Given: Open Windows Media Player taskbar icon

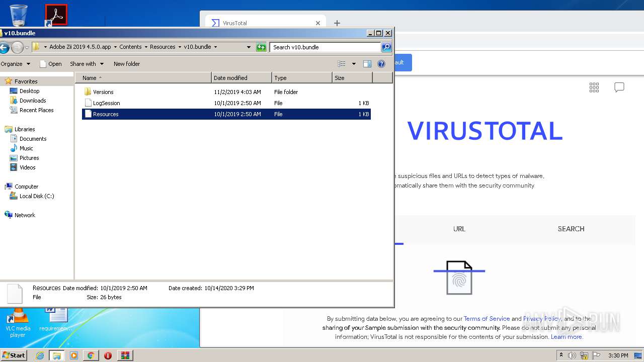Looking at the screenshot, I should 74,355.
